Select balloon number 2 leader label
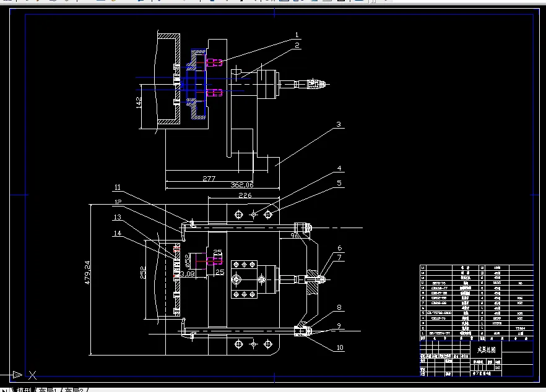Image resolution: width=546 pixels, height=392 pixels. pyautogui.click(x=297, y=45)
